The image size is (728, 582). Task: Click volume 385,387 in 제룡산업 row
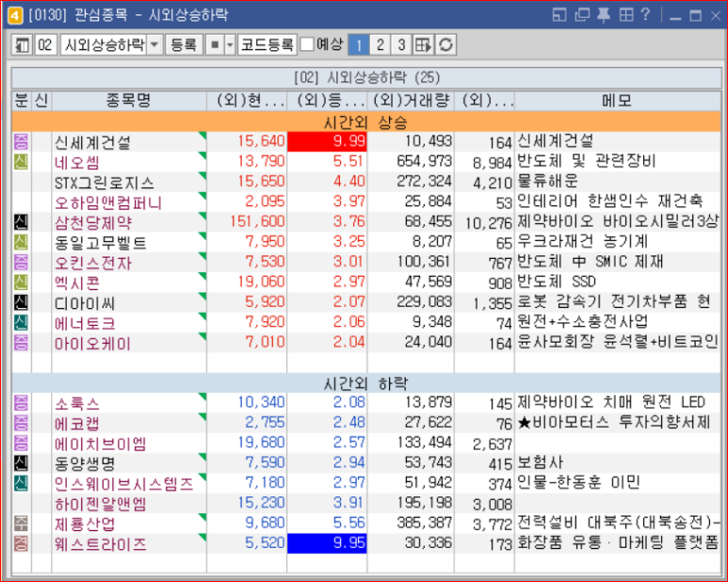(424, 523)
